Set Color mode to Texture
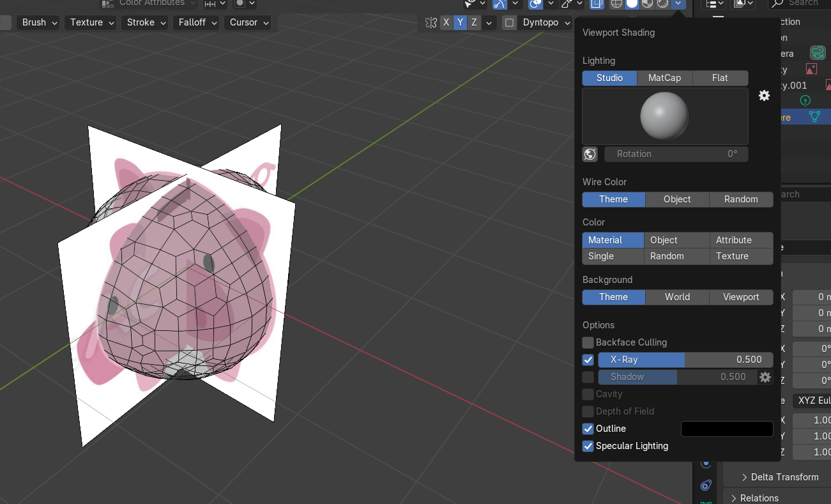Screen dimensions: 831x504 pyautogui.click(x=742, y=256)
